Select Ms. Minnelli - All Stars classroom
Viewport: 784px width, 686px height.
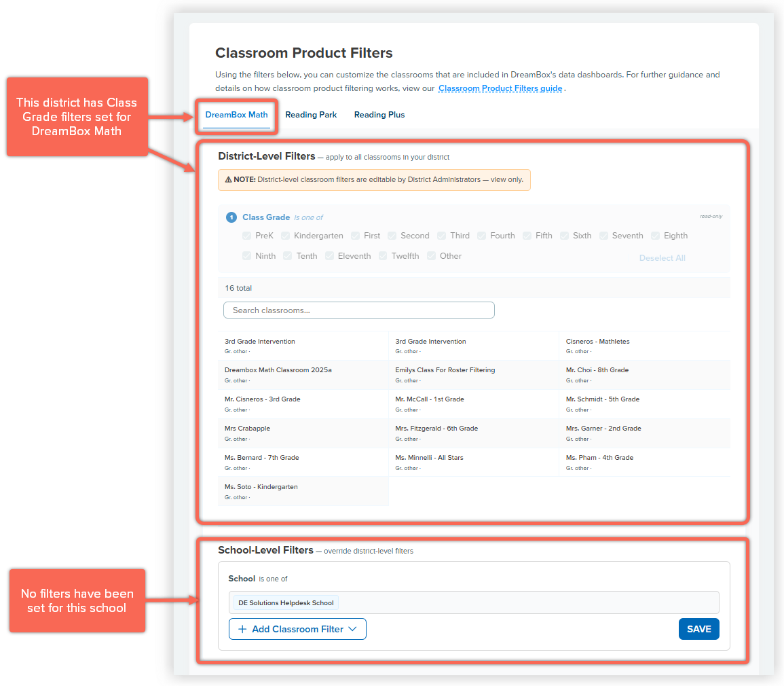click(x=474, y=463)
